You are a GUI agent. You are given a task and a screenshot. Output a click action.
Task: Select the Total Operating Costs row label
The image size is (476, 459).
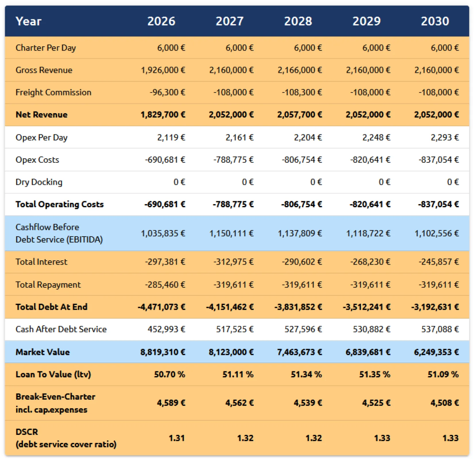(x=59, y=204)
